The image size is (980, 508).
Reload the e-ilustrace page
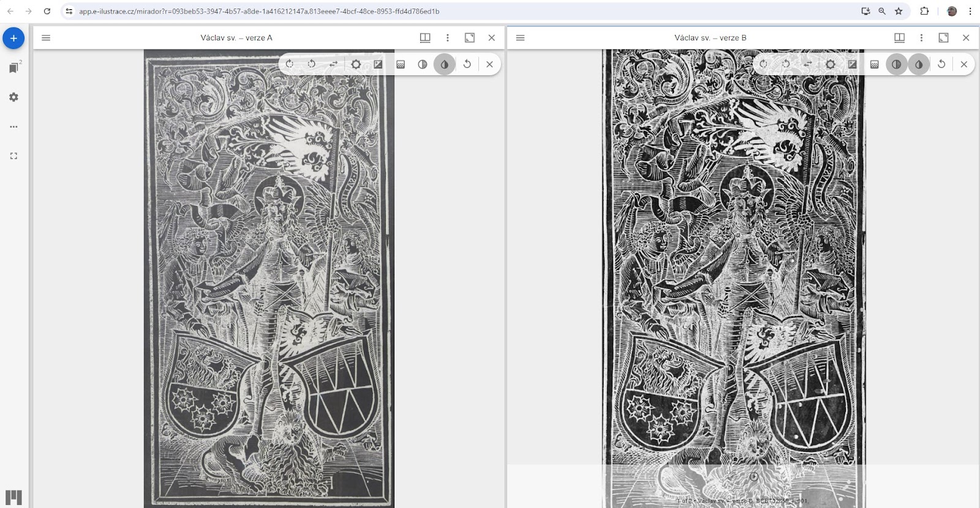point(47,11)
